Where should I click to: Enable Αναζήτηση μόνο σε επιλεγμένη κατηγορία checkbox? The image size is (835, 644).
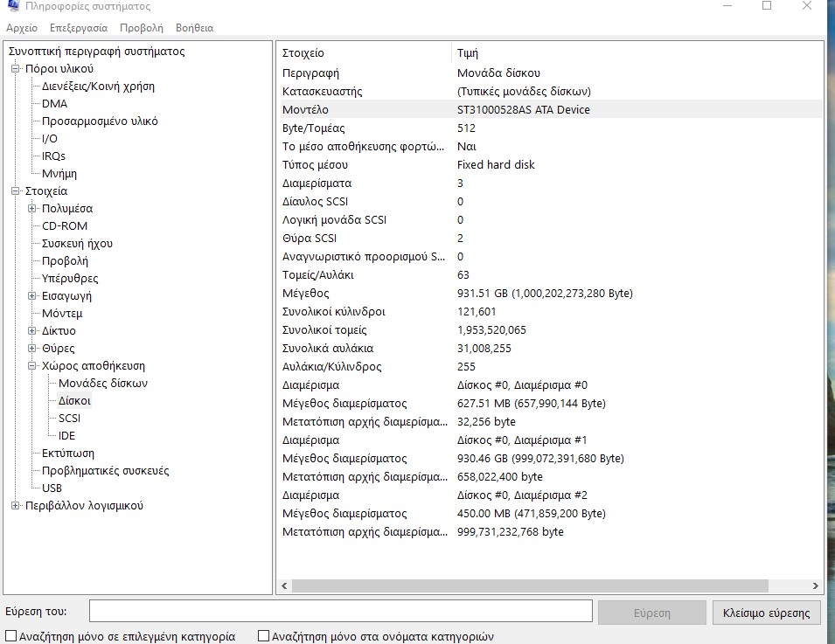[x=10, y=636]
